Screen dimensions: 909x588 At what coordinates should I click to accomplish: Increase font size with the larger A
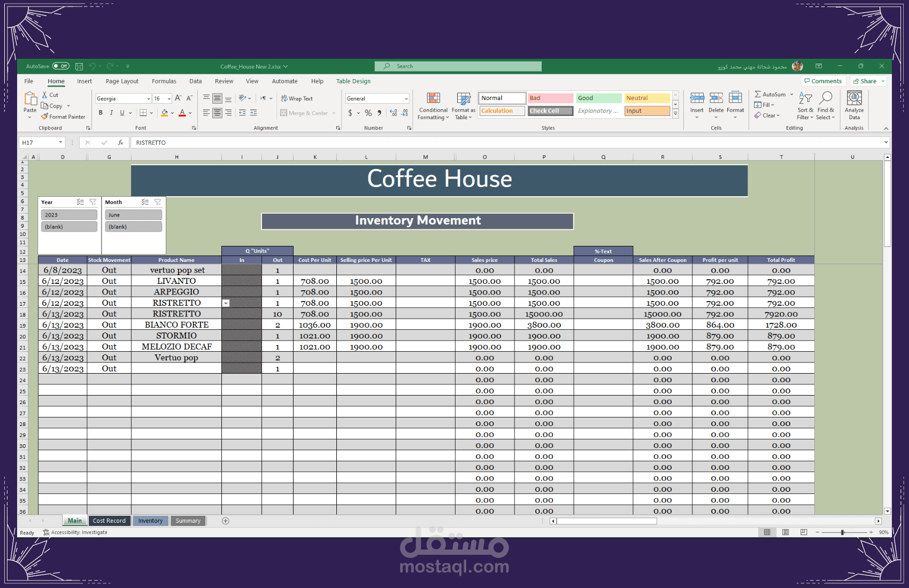pos(178,98)
